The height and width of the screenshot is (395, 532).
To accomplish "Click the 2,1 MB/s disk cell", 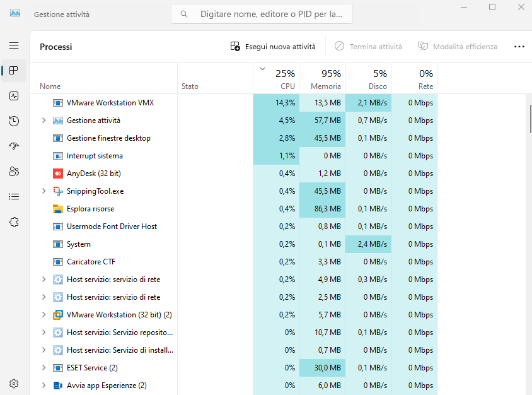I will [x=369, y=103].
